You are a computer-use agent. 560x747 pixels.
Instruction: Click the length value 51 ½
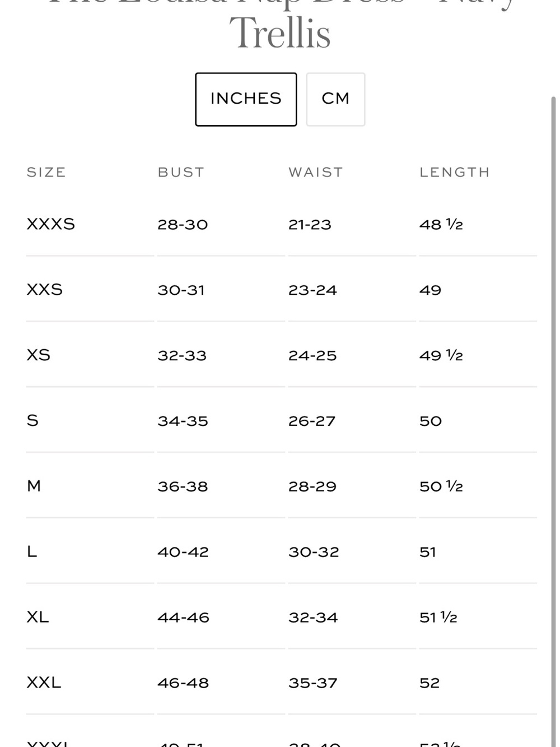click(x=438, y=618)
